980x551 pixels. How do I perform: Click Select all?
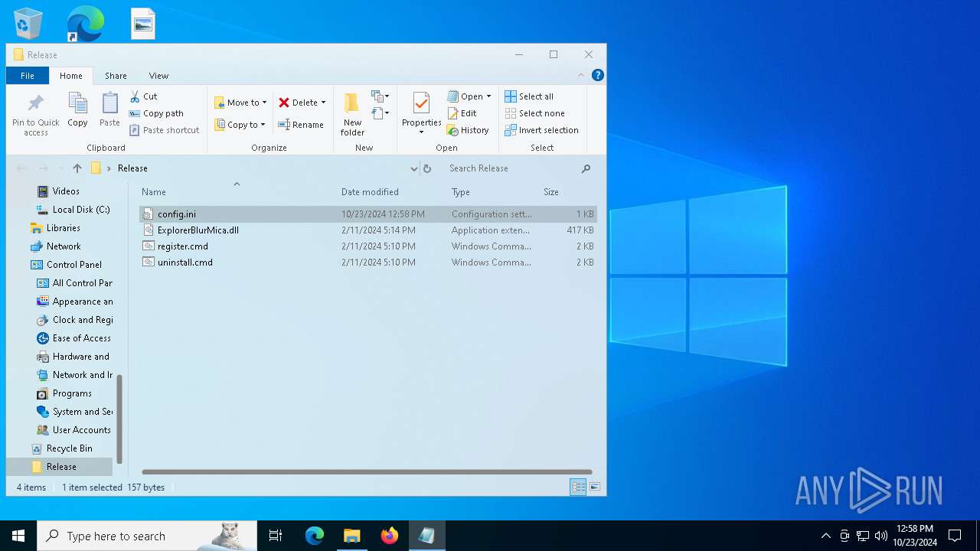click(529, 96)
